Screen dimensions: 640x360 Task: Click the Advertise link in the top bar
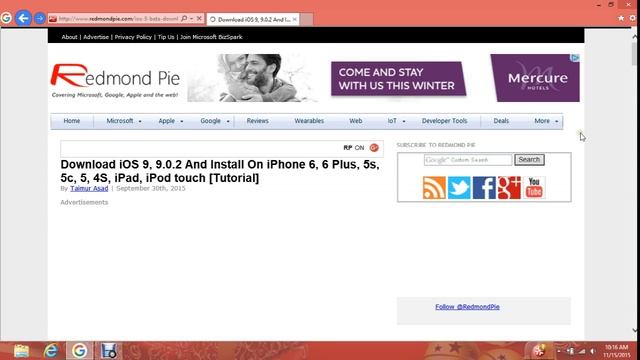click(x=96, y=37)
